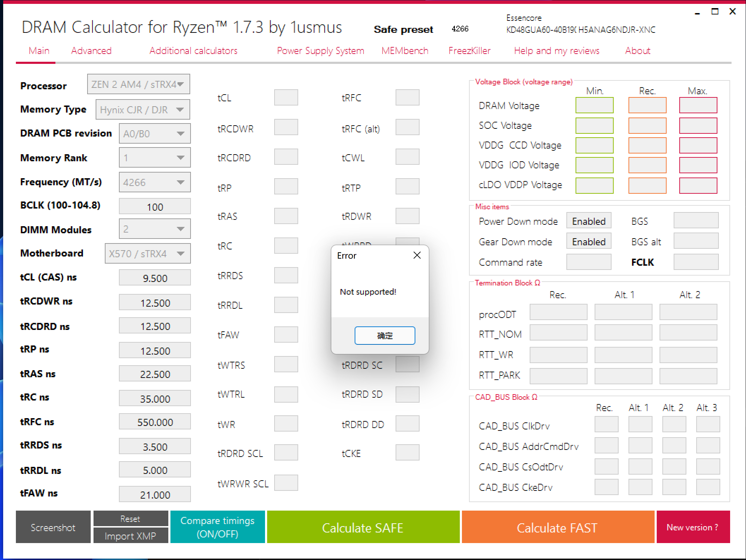Click the tFAW ns input field

(x=155, y=494)
